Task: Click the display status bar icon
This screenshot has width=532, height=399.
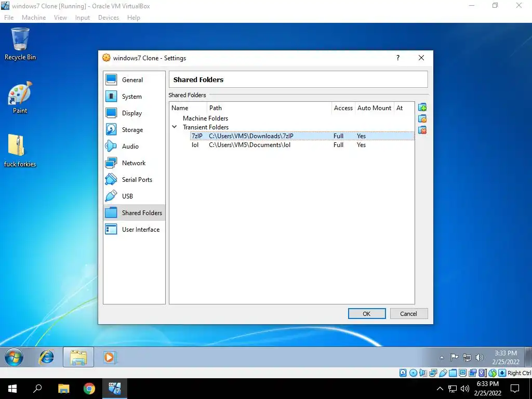Action: 462,373
